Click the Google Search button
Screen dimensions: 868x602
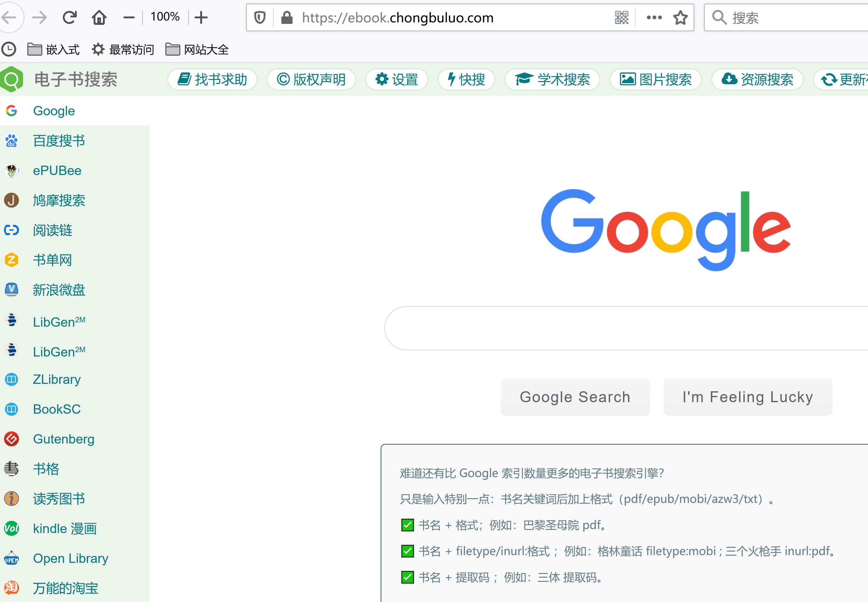(575, 397)
